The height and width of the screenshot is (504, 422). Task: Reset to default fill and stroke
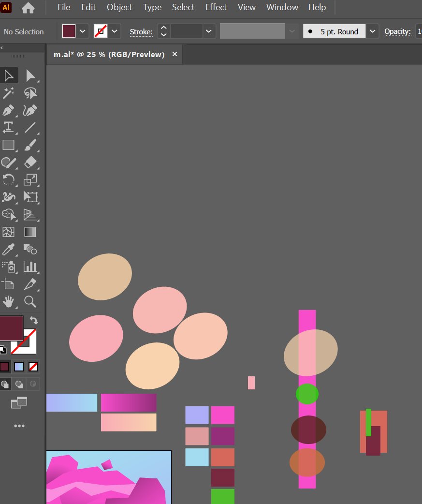click(x=3, y=350)
